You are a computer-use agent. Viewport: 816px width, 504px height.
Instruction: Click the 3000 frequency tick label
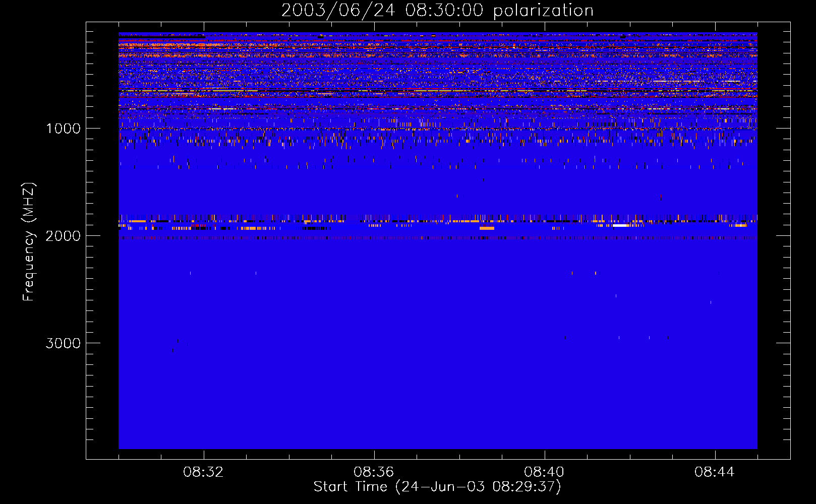[x=63, y=343]
